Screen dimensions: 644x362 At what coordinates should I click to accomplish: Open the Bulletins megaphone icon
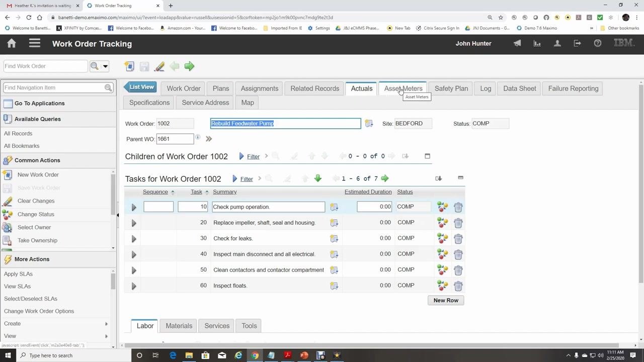517,44
